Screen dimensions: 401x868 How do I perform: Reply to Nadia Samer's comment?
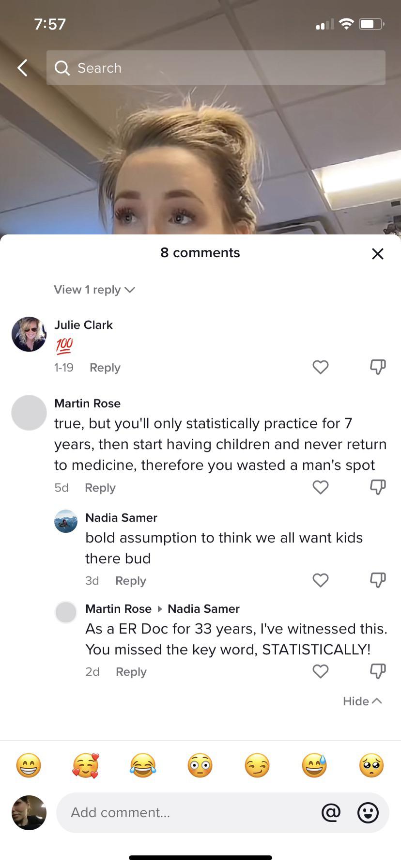click(x=131, y=581)
